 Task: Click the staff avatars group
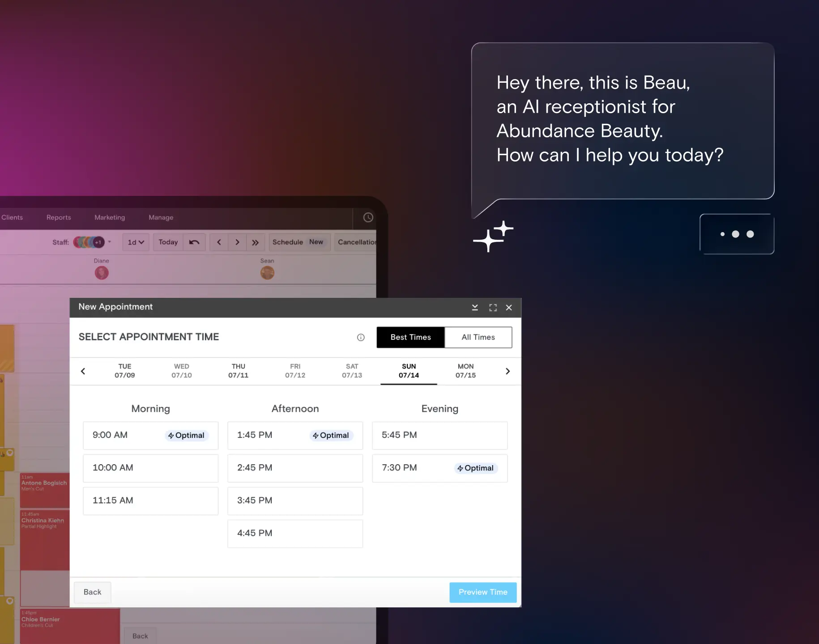coord(89,242)
